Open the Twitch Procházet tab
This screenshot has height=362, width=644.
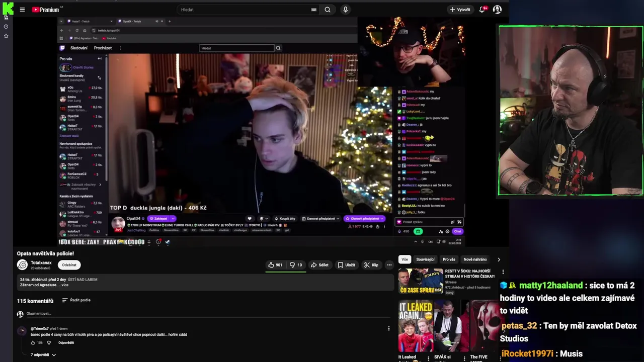pos(103,48)
